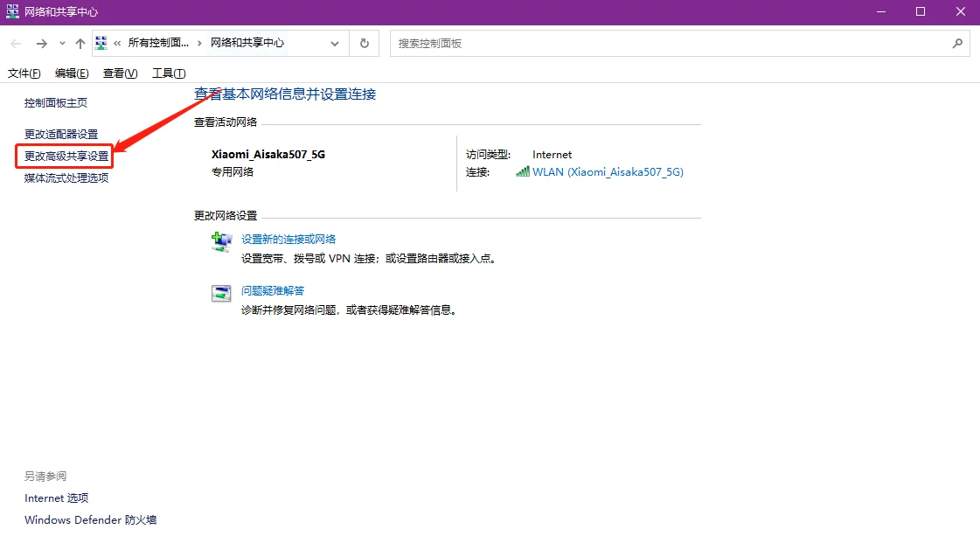
Task: Go up one folder level
Action: pyautogui.click(x=80, y=43)
